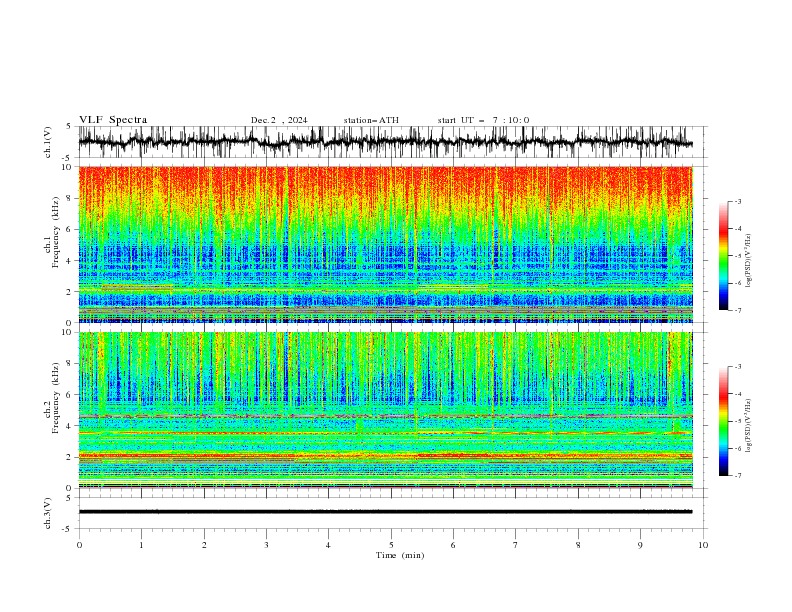
Task: Click the time axis tick label "9"
Action: pos(640,545)
